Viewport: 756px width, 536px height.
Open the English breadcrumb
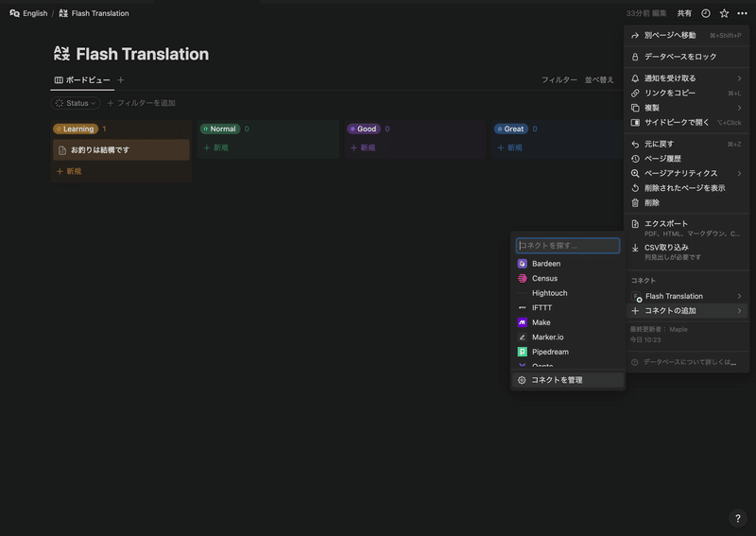point(29,13)
